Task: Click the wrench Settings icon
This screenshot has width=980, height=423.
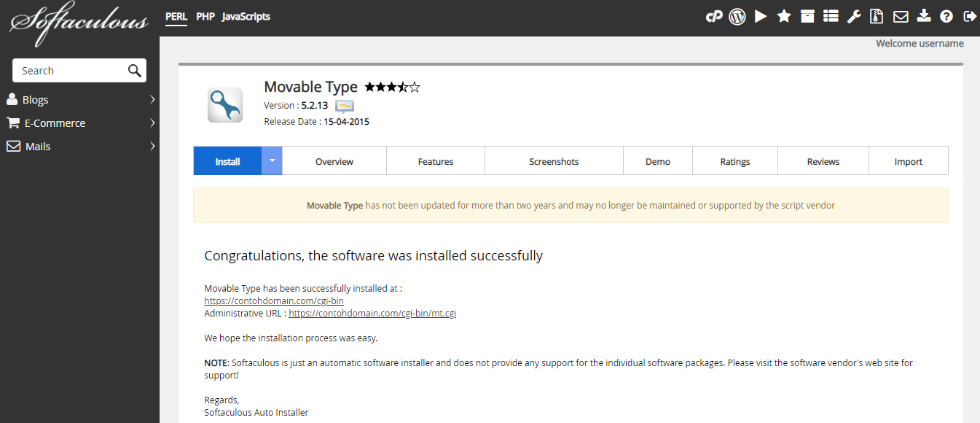Action: tap(854, 15)
